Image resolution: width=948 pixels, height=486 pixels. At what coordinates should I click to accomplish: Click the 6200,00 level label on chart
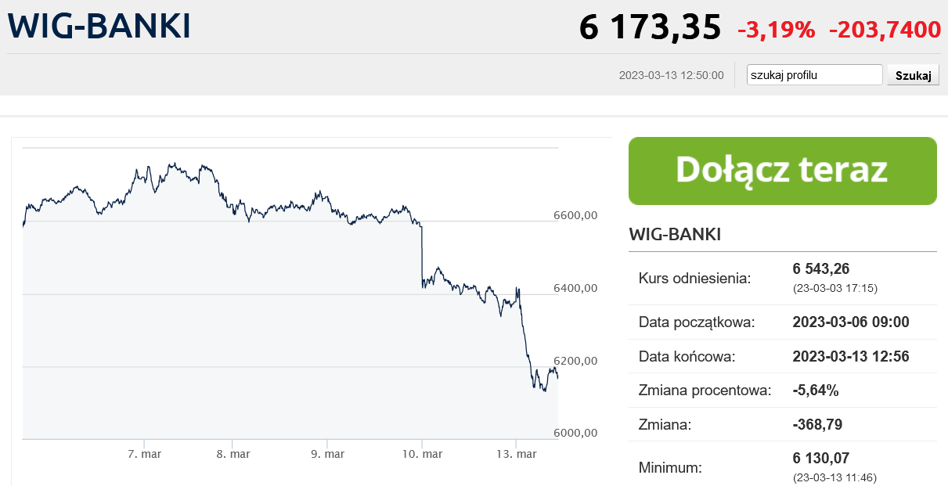tap(575, 361)
